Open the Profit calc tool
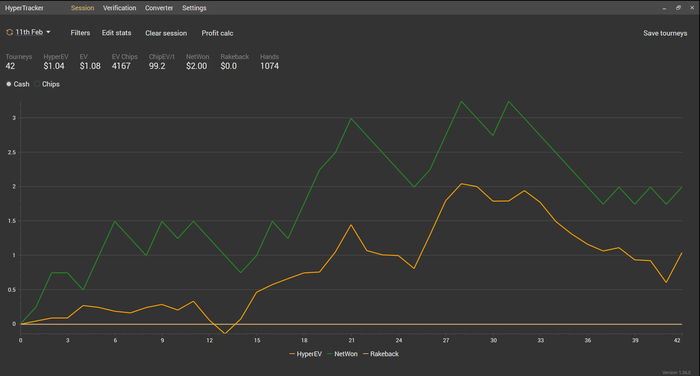The width and height of the screenshot is (700, 376). click(x=217, y=33)
